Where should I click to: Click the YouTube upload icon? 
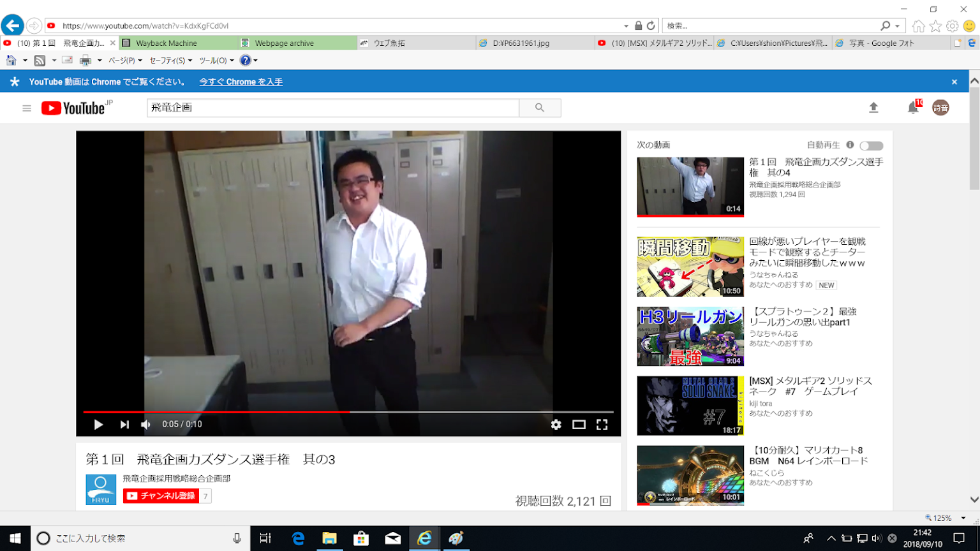[x=873, y=108]
